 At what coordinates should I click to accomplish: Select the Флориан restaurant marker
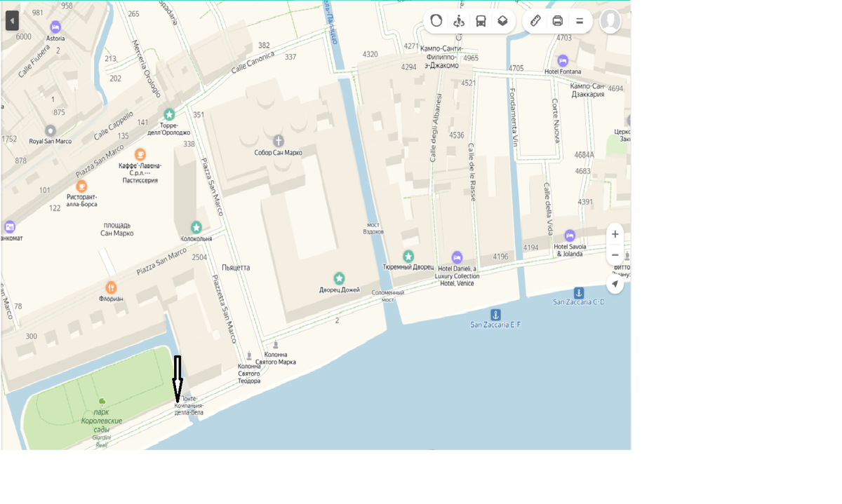point(111,287)
